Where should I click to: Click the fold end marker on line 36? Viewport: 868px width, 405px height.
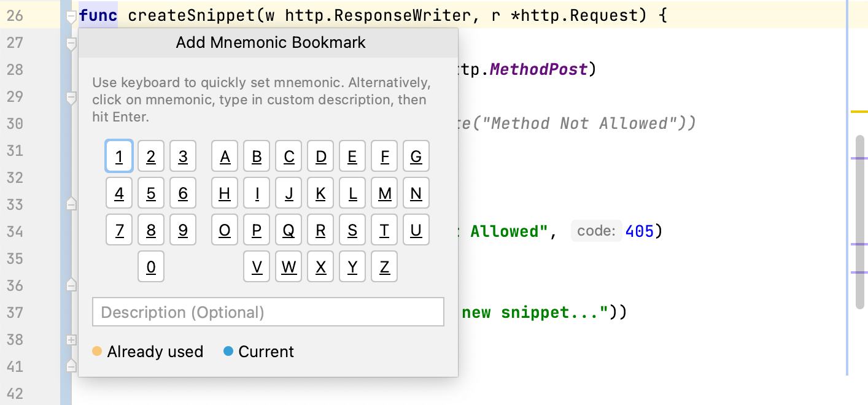pyautogui.click(x=71, y=285)
